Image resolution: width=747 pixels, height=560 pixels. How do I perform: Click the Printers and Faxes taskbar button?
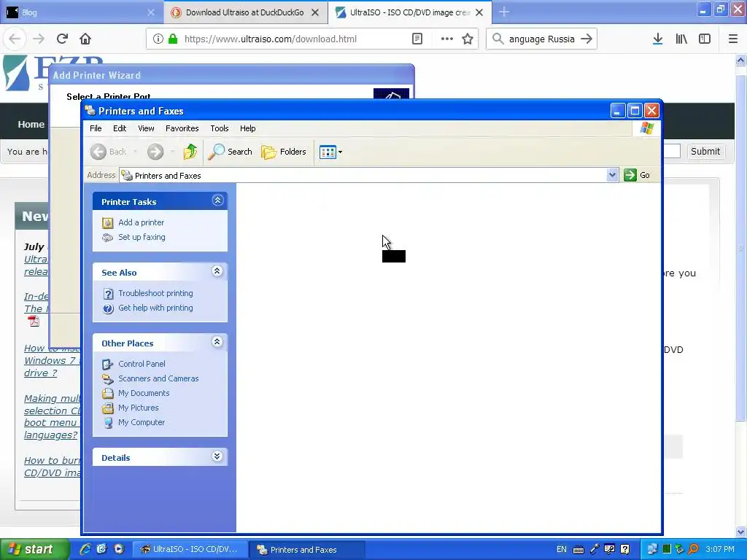click(307, 550)
